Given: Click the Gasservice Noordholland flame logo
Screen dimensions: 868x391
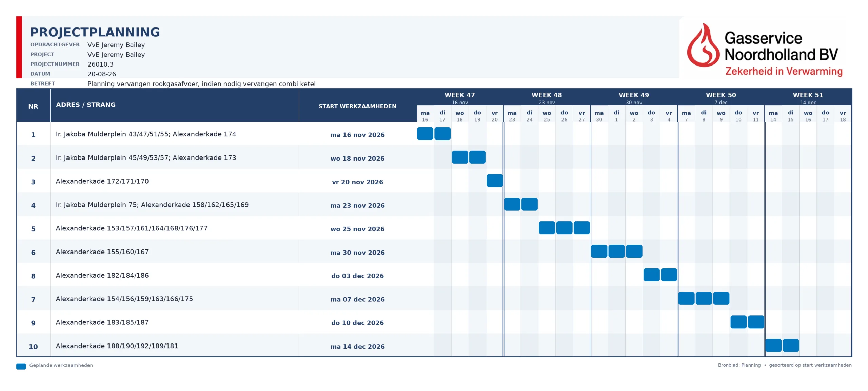Looking at the screenshot, I should 703,45.
